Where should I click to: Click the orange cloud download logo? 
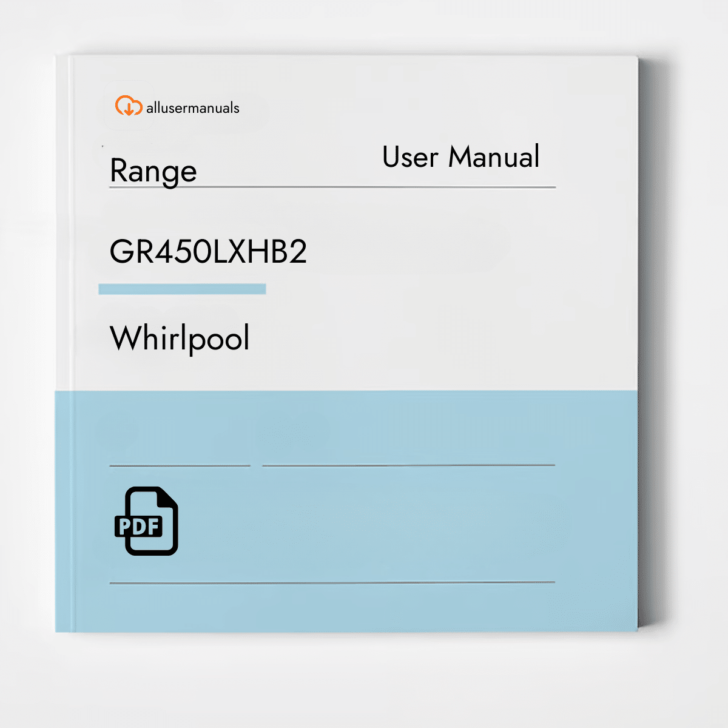129,106
